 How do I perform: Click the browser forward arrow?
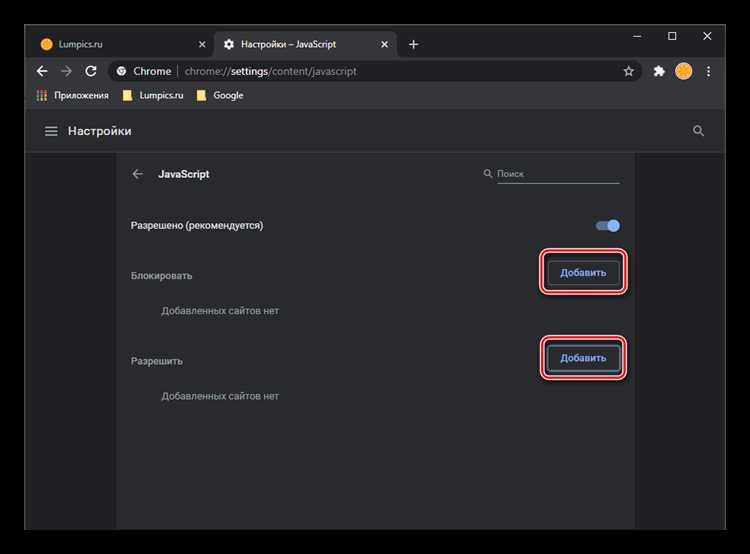pyautogui.click(x=66, y=71)
